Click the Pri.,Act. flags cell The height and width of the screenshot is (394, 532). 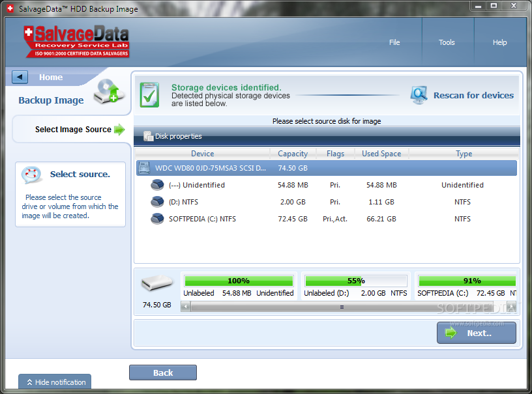(335, 219)
